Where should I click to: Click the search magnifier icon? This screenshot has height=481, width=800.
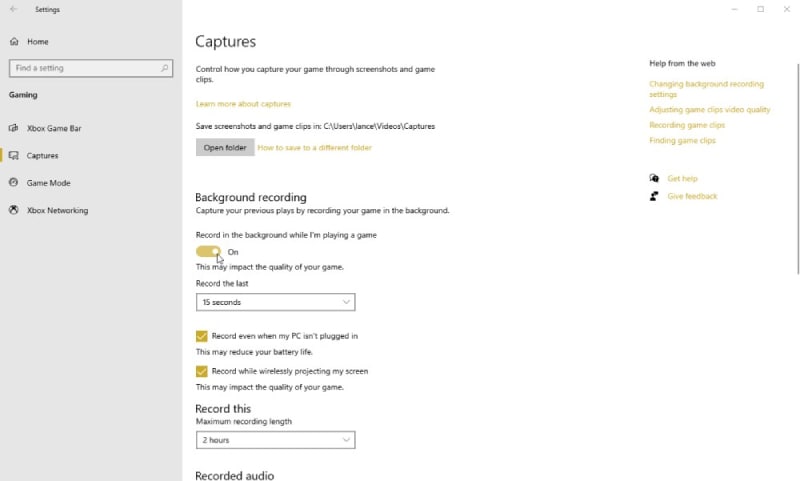pyautogui.click(x=165, y=68)
